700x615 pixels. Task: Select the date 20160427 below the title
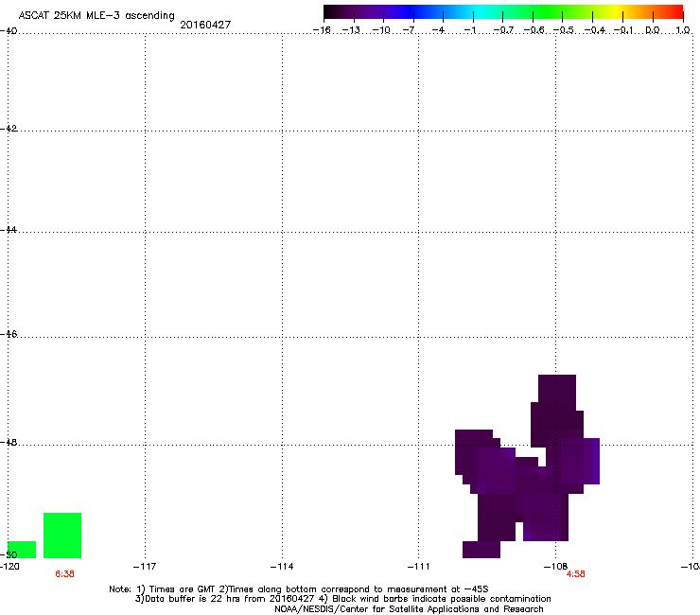(205, 25)
